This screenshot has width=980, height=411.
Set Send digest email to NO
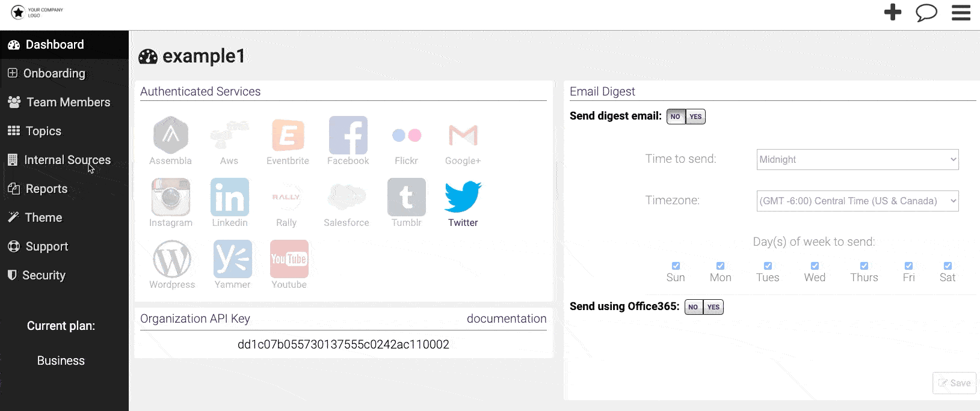point(676,117)
